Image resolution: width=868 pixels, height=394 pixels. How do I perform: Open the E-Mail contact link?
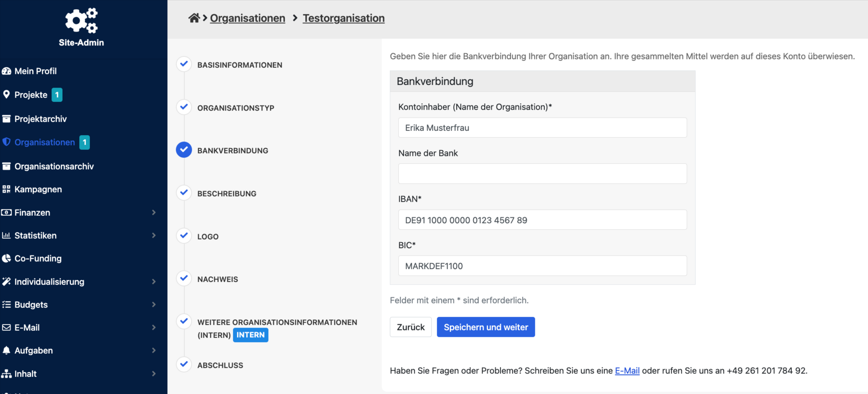627,371
